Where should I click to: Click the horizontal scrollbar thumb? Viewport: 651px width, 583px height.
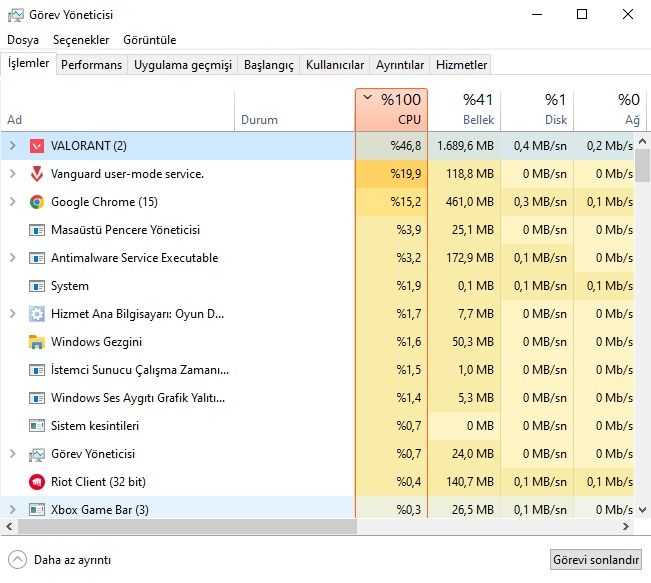187,527
